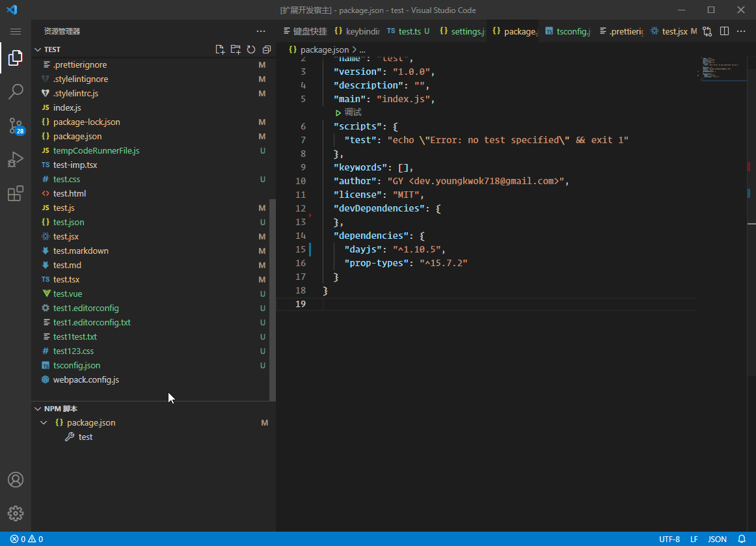Change language mode via JSON status item

point(717,539)
